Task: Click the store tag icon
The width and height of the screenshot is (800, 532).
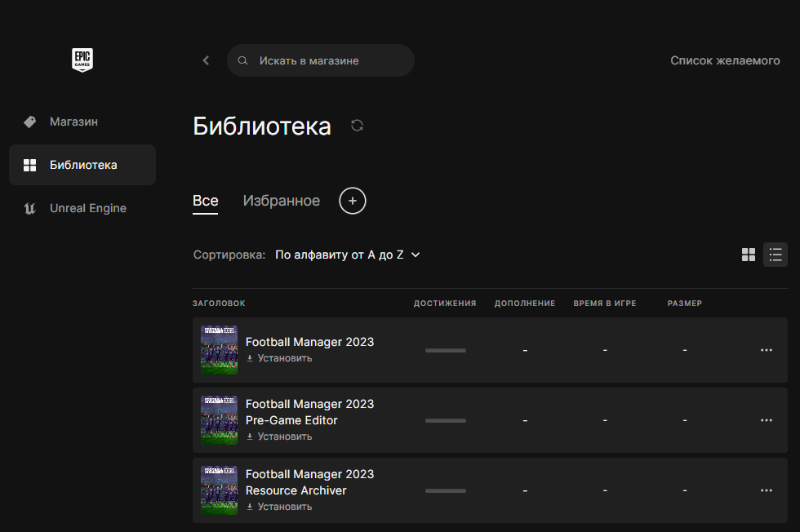Action: 30,122
